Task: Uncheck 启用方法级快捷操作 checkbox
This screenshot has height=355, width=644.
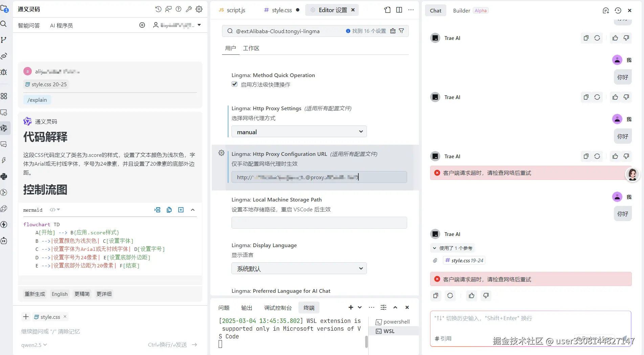Action: point(235,84)
